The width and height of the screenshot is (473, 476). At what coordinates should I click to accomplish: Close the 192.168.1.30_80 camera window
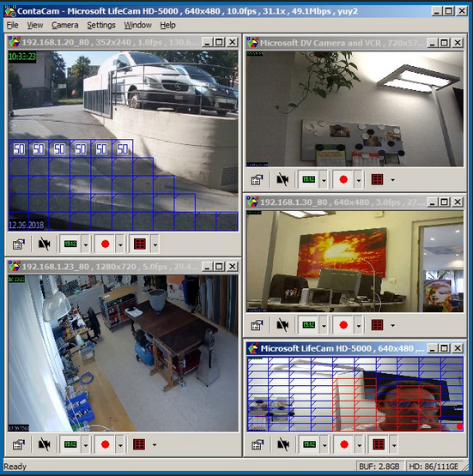[x=458, y=202]
